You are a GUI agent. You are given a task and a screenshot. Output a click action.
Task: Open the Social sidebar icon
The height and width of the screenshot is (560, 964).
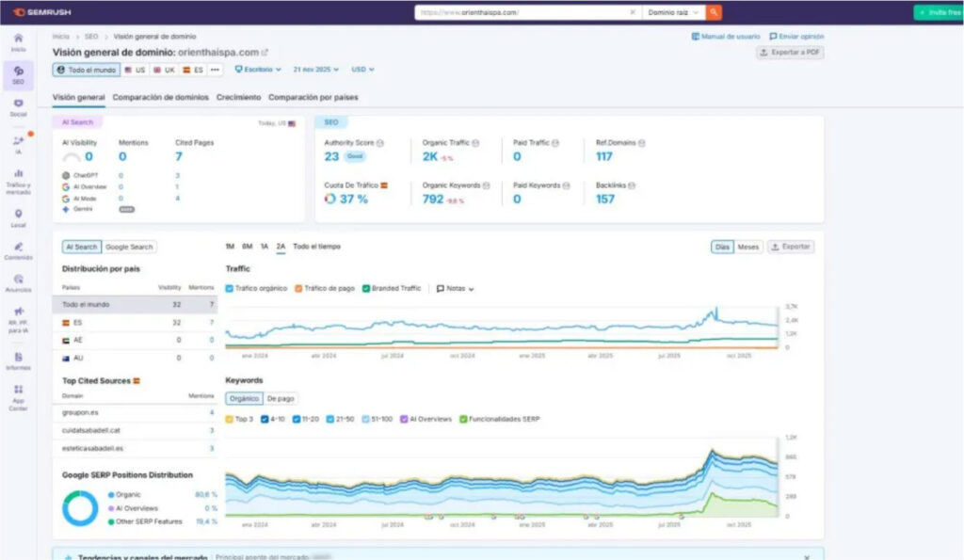point(18,105)
